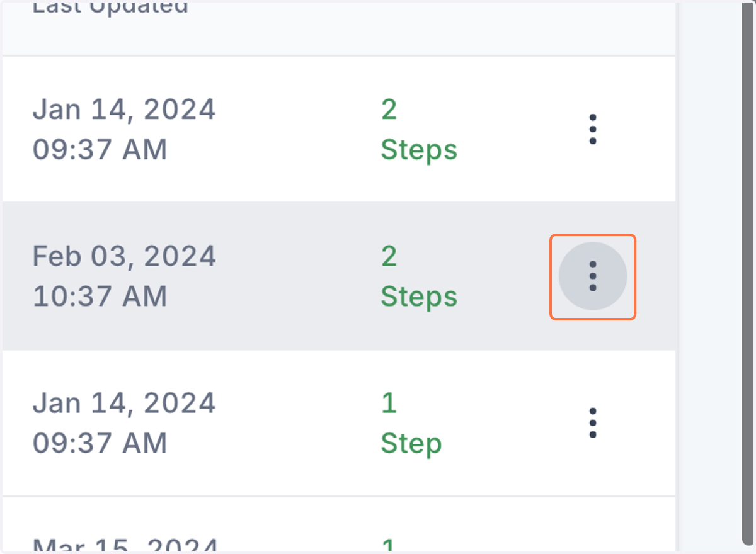The image size is (756, 554).
Task: Open three-dot menu for Jan 14 row with 2 Steps
Action: pyautogui.click(x=593, y=130)
